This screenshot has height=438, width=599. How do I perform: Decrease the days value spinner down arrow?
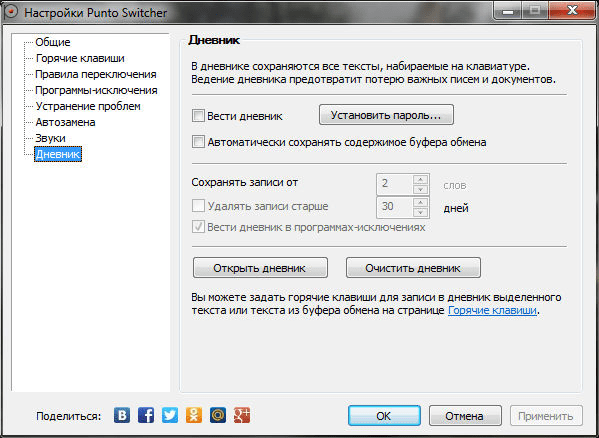pos(420,212)
